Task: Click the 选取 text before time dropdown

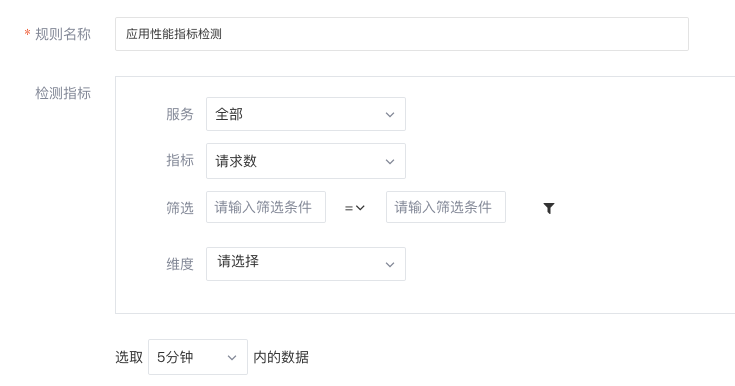Action: [129, 357]
